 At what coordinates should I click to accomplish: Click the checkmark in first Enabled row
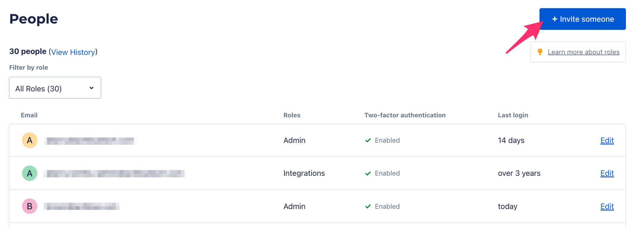click(368, 140)
